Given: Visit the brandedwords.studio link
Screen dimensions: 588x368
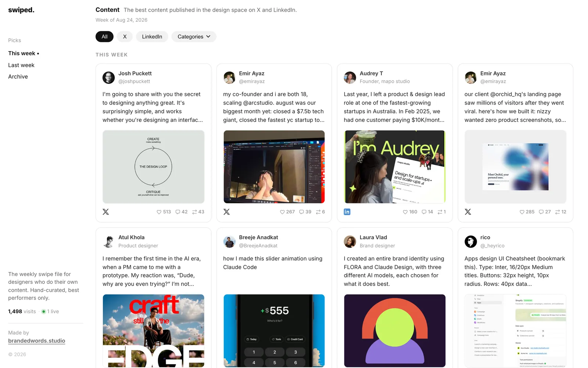Looking at the screenshot, I should [x=37, y=341].
